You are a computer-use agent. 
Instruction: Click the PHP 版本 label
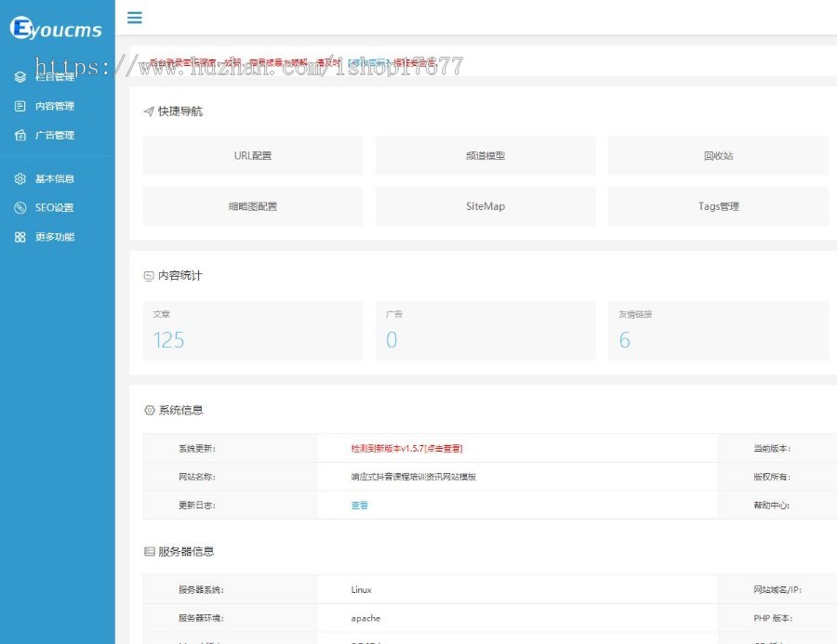(x=773, y=618)
